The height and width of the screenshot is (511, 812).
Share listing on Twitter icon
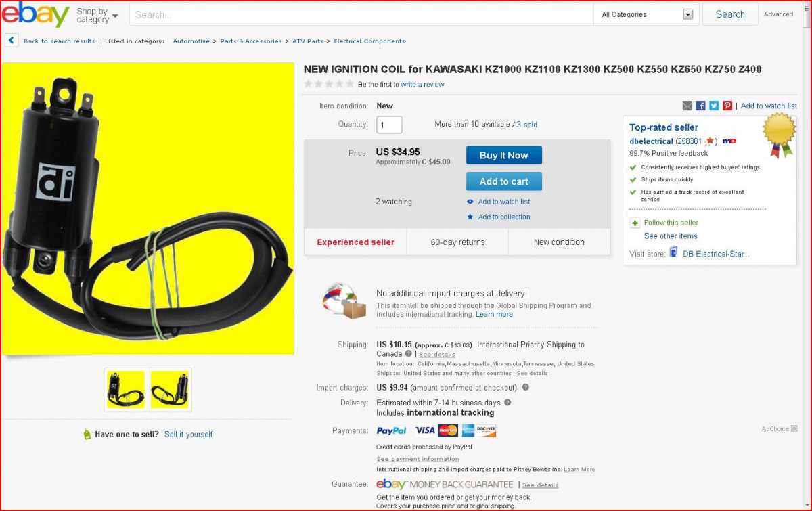(714, 106)
